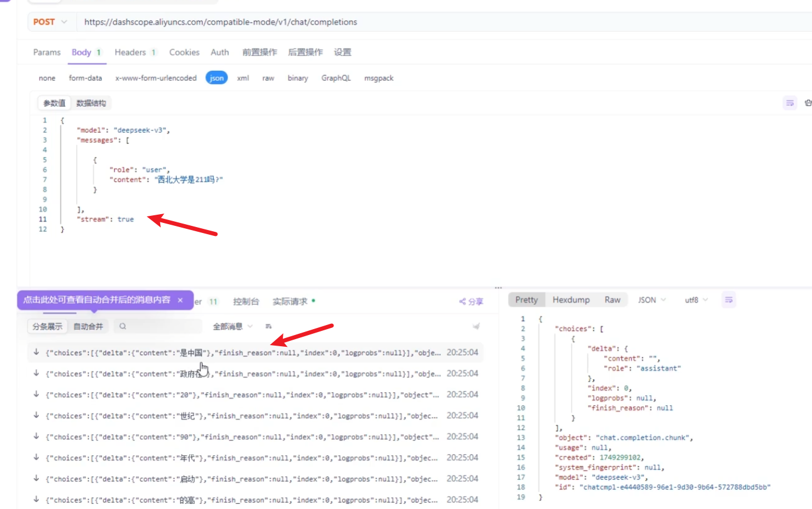The image size is (812, 509).
Task: Open the 实际请求 response tab
Action: coord(293,301)
